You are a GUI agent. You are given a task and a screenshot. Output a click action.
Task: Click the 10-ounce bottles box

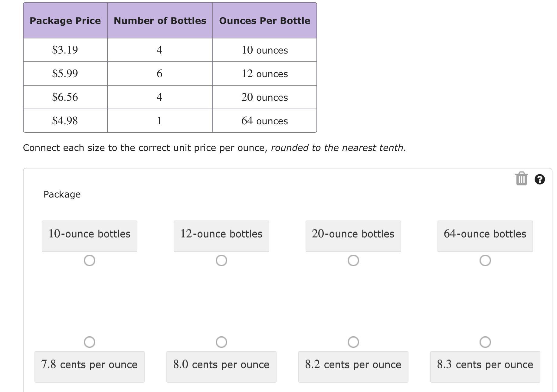(x=90, y=236)
